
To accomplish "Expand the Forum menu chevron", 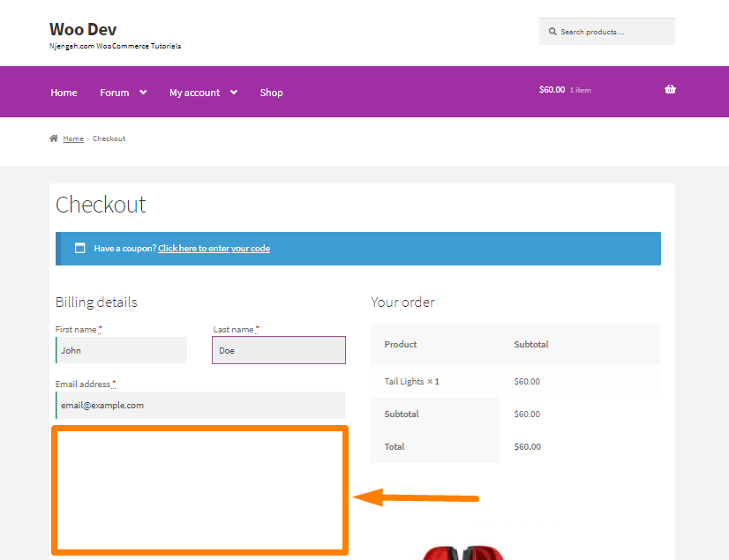I will pos(143,93).
